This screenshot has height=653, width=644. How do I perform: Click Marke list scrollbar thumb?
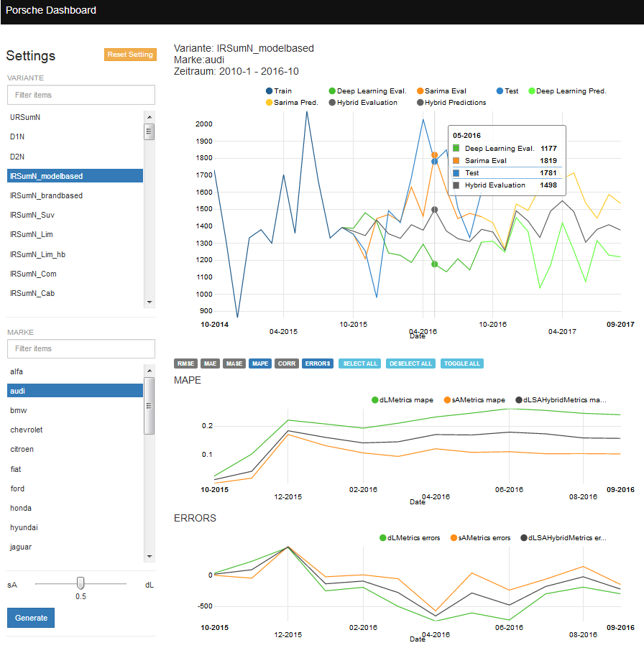pyautogui.click(x=149, y=406)
